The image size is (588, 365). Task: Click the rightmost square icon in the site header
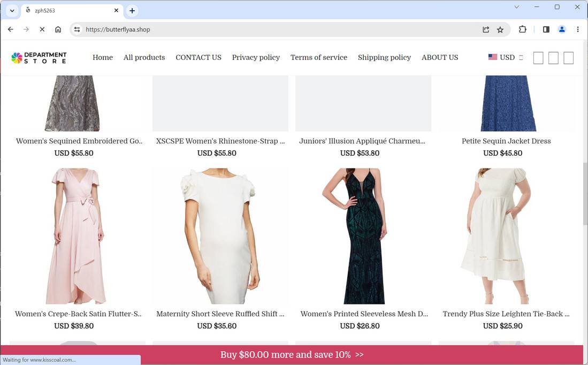tap(568, 58)
